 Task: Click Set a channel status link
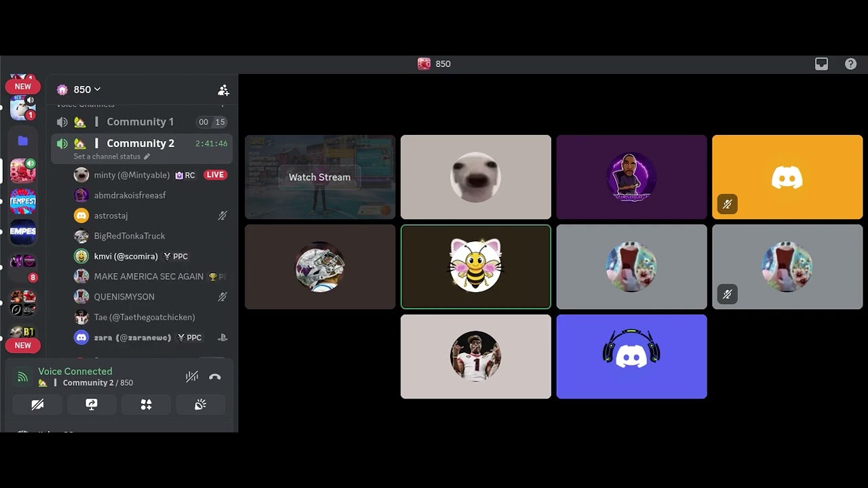(112, 157)
